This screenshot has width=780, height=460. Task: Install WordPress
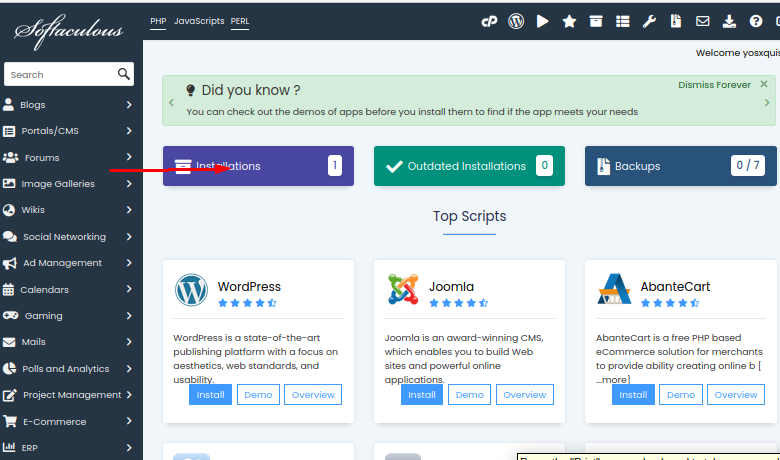click(210, 395)
